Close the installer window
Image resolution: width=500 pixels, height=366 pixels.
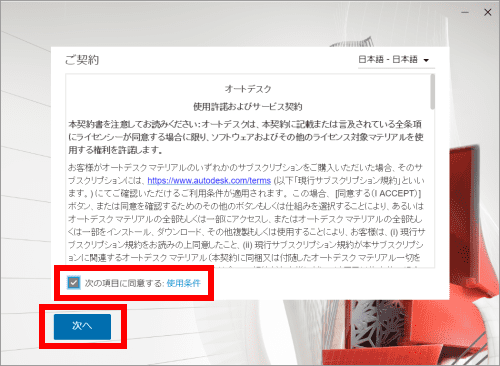[x=488, y=12]
